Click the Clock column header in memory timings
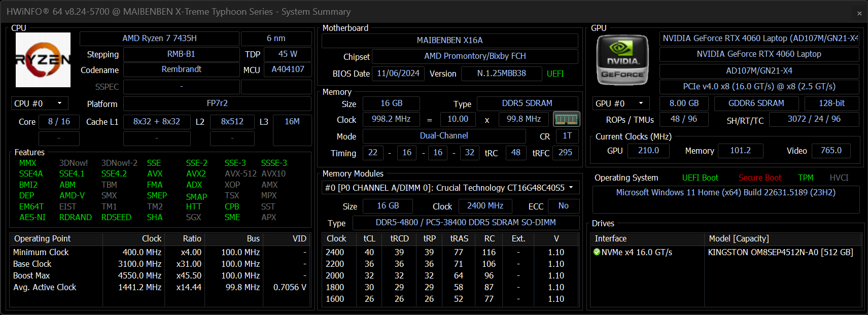 (336, 238)
